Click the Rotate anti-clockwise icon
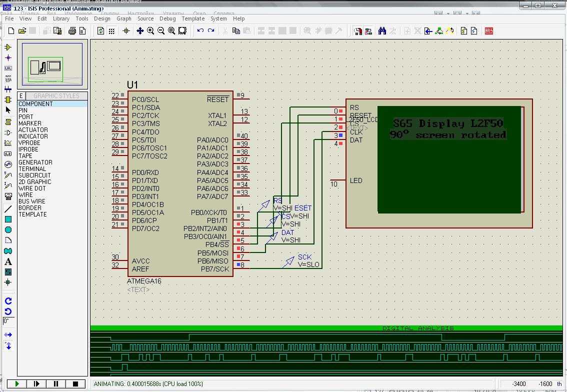This screenshot has width=567, height=392. [x=8, y=311]
